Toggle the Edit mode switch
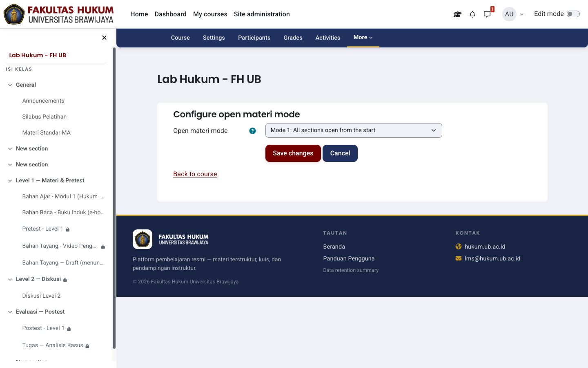 (x=573, y=14)
